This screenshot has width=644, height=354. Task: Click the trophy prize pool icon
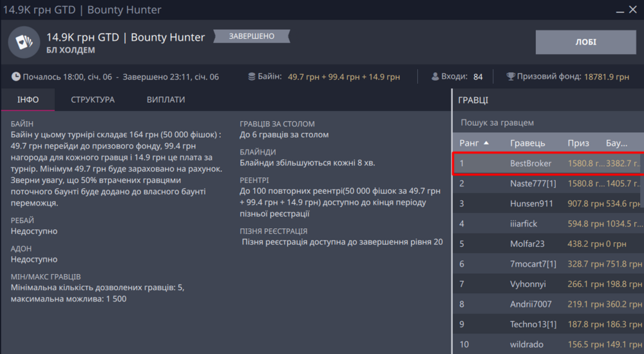point(511,77)
